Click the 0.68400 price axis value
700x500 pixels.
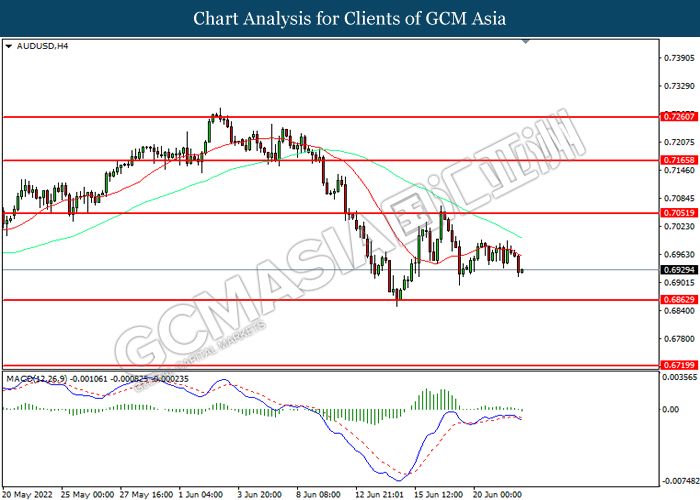[679, 310]
